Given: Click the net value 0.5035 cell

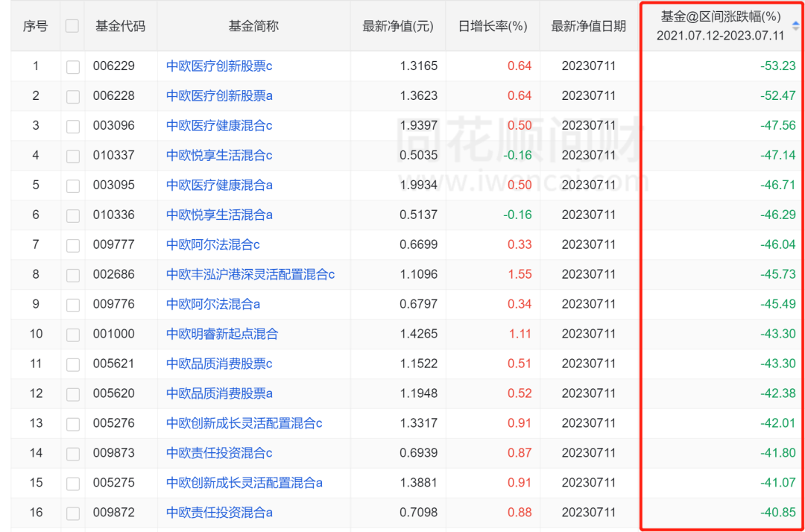Looking at the screenshot, I should 418,156.
